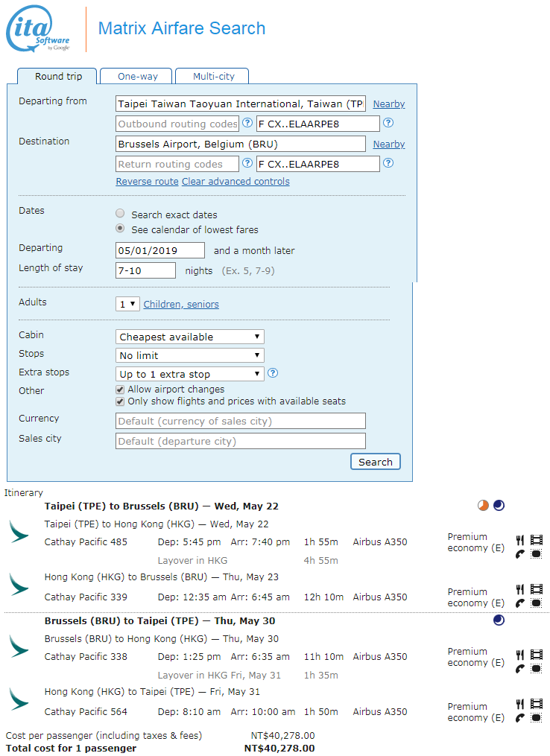
Task: Click Nearby link next to Destination
Action: pos(389,144)
